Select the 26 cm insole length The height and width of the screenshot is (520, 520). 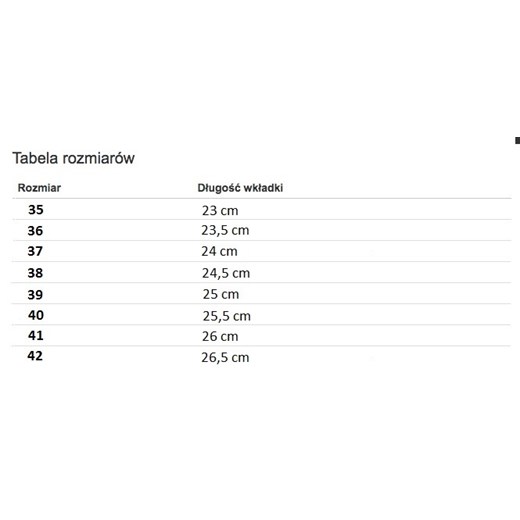tap(220, 336)
